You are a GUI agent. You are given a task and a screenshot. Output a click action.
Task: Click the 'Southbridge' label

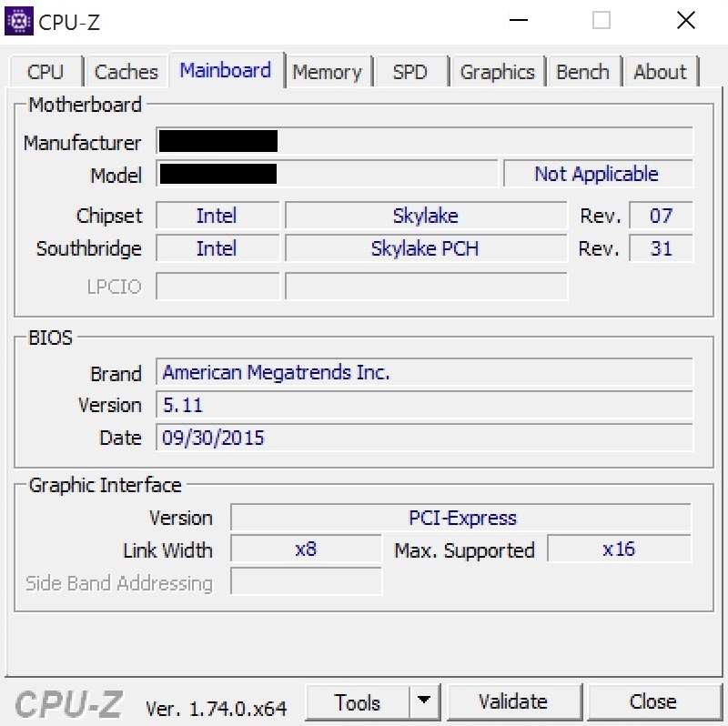pos(89,248)
